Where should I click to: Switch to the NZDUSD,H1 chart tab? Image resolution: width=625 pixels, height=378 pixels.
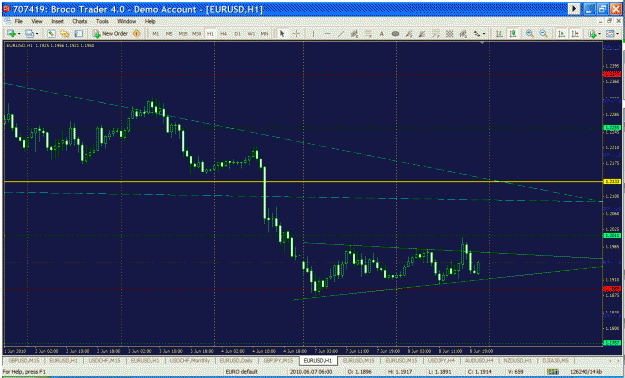coord(517,360)
